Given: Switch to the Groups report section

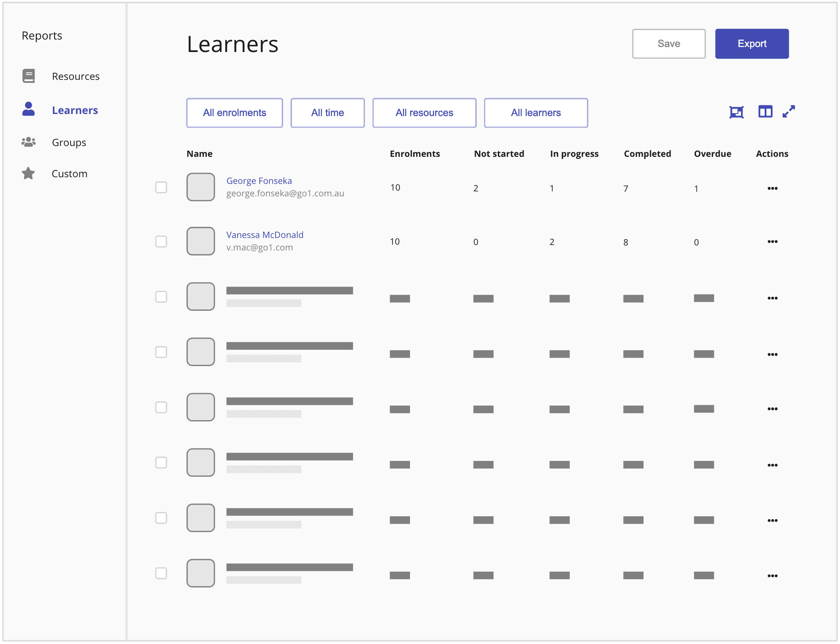Looking at the screenshot, I should point(69,142).
